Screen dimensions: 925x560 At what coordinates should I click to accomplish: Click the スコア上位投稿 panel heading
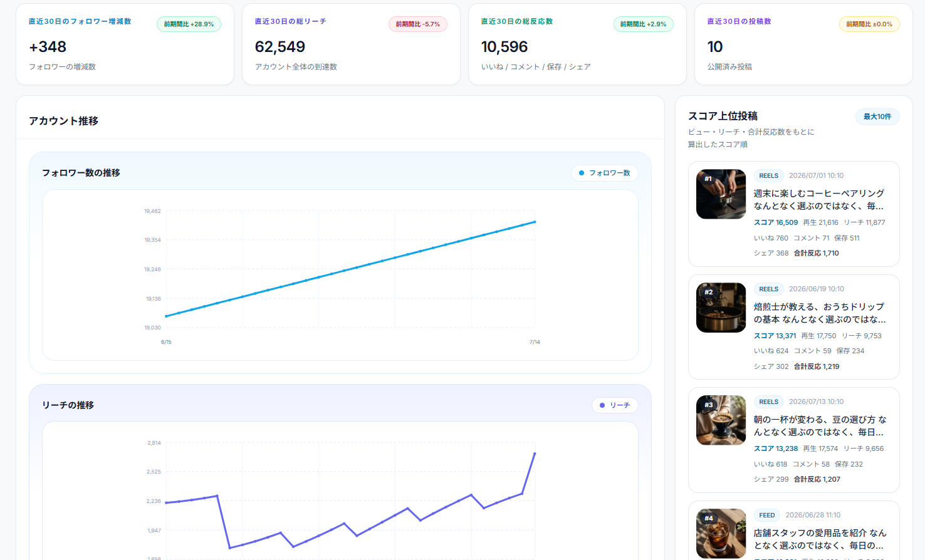723,116
